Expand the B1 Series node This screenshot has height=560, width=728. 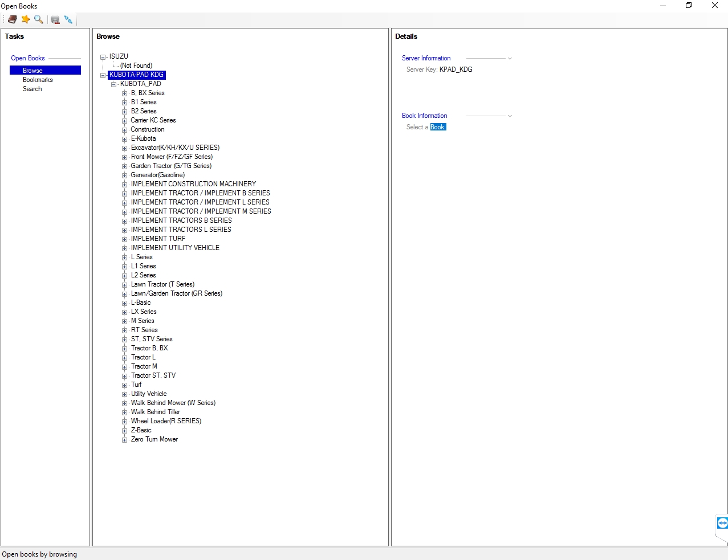[x=125, y=103]
